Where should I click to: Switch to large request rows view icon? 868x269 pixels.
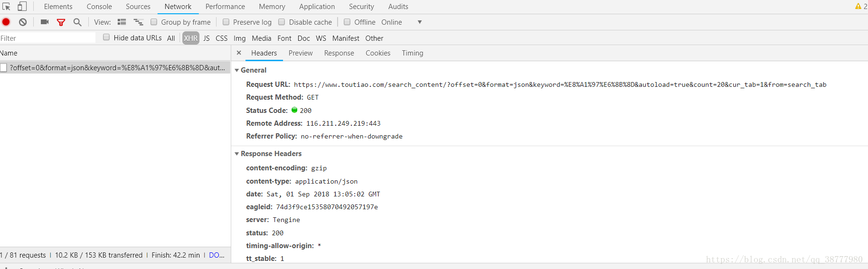[x=122, y=22]
